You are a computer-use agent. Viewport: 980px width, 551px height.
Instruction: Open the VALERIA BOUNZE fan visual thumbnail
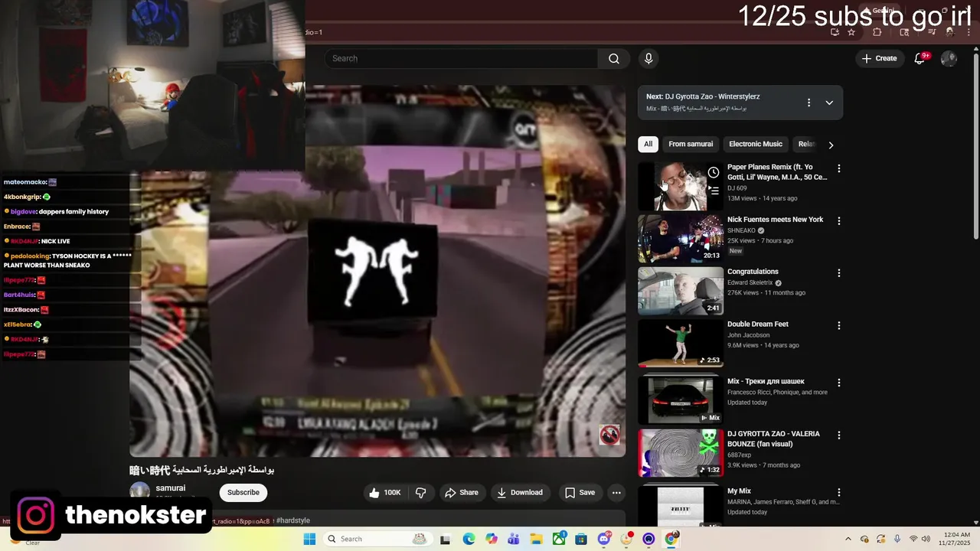point(681,453)
